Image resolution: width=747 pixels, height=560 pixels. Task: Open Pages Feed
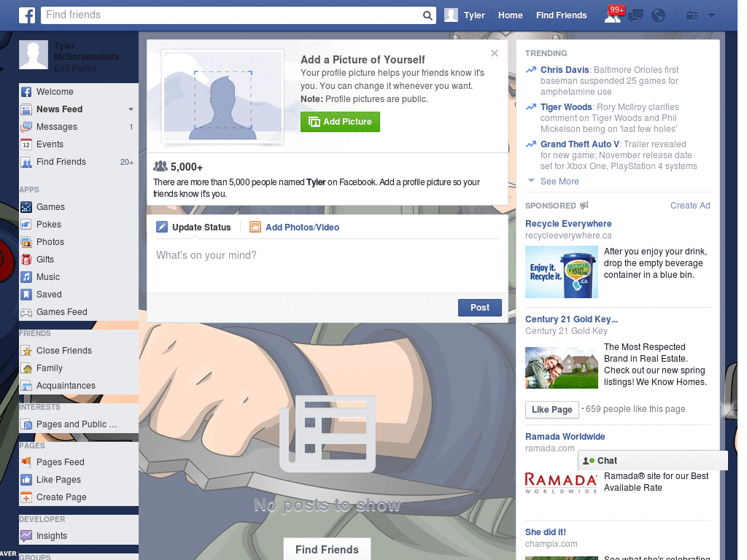coord(79,462)
